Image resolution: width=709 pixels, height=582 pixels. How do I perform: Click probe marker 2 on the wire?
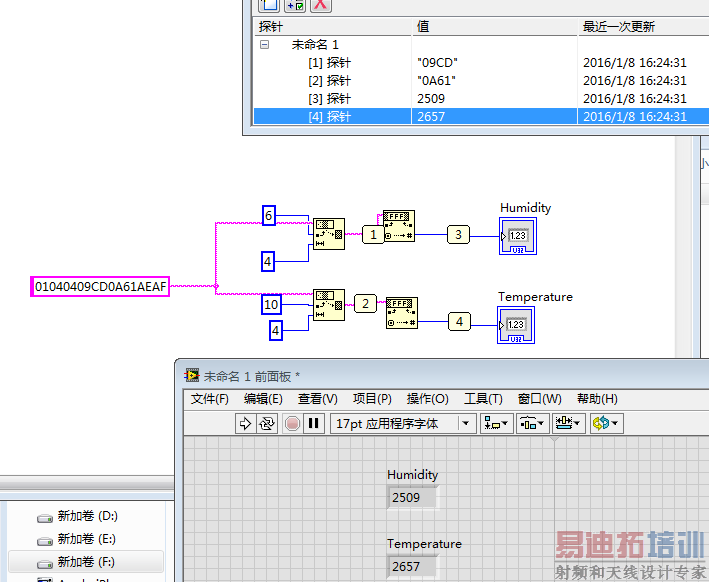(365, 303)
